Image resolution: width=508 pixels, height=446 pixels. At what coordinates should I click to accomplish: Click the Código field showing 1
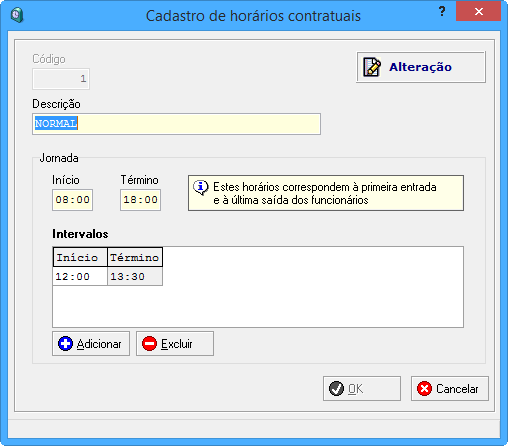pyautogui.click(x=61, y=79)
